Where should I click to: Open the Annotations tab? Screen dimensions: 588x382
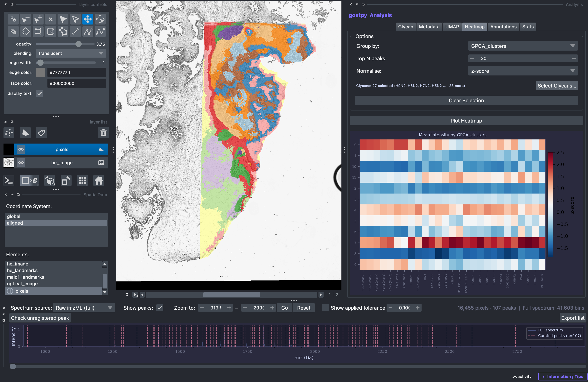pos(503,27)
